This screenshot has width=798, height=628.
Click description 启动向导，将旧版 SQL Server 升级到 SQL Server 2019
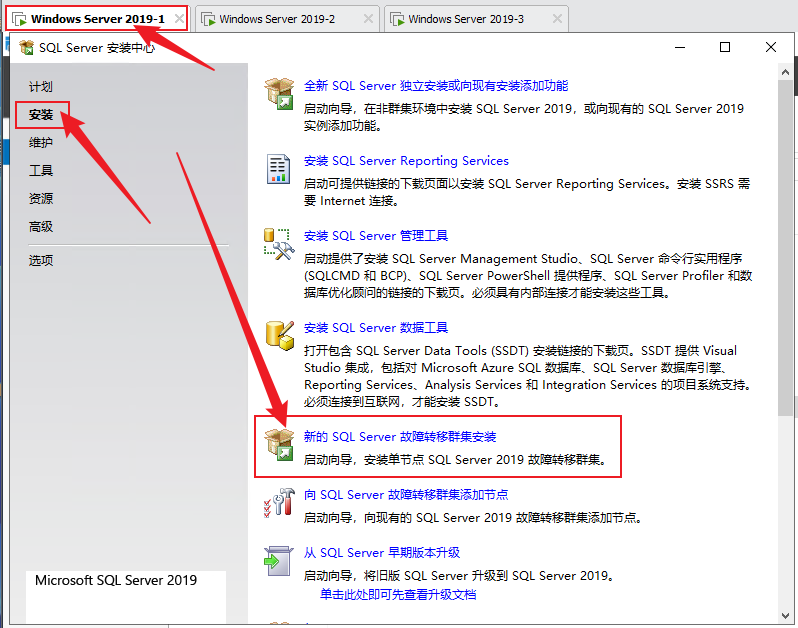click(460, 576)
